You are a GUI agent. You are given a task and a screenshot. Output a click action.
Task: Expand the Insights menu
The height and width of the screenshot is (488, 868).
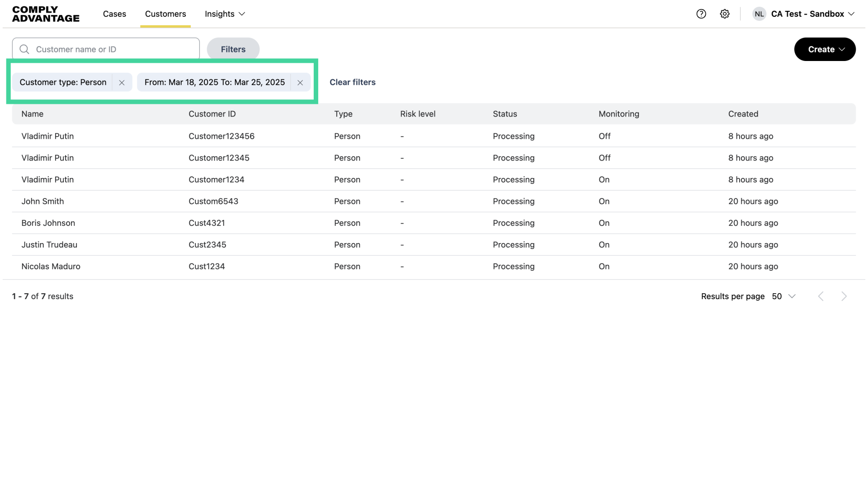(x=225, y=14)
